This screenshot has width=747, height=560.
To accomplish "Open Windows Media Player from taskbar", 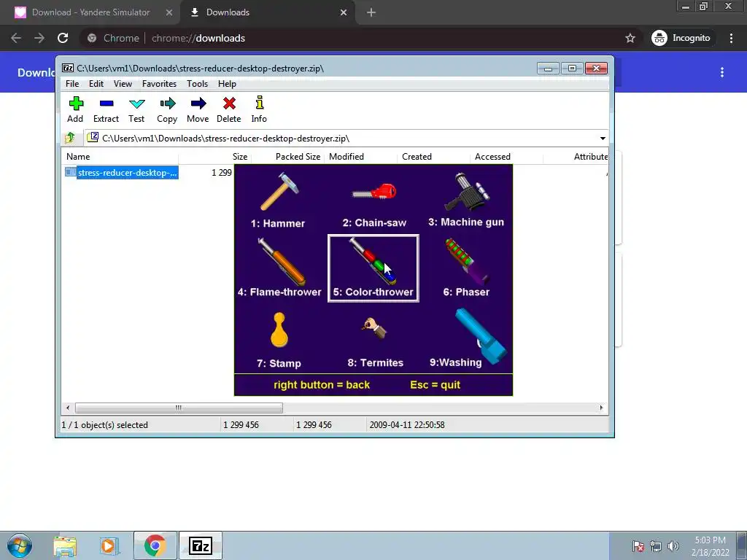I will tap(109, 545).
